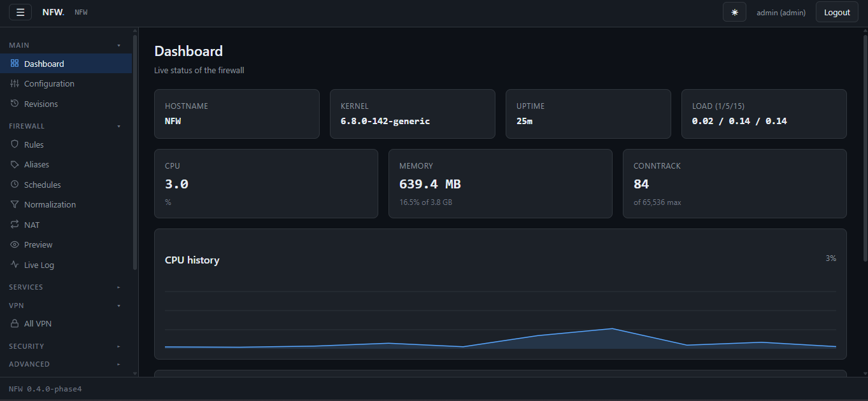Open the Aliases page

click(66, 164)
